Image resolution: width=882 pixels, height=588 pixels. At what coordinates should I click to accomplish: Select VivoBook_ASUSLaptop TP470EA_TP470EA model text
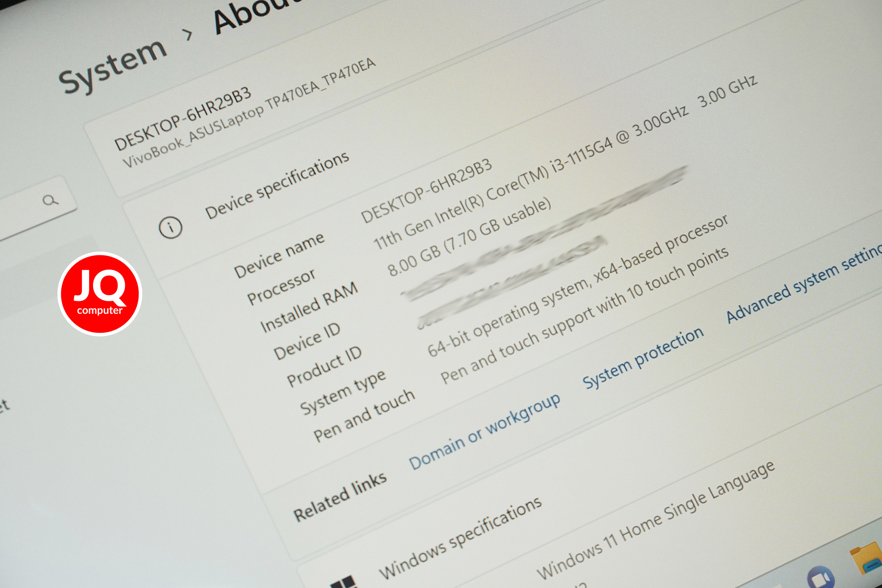coord(249,112)
